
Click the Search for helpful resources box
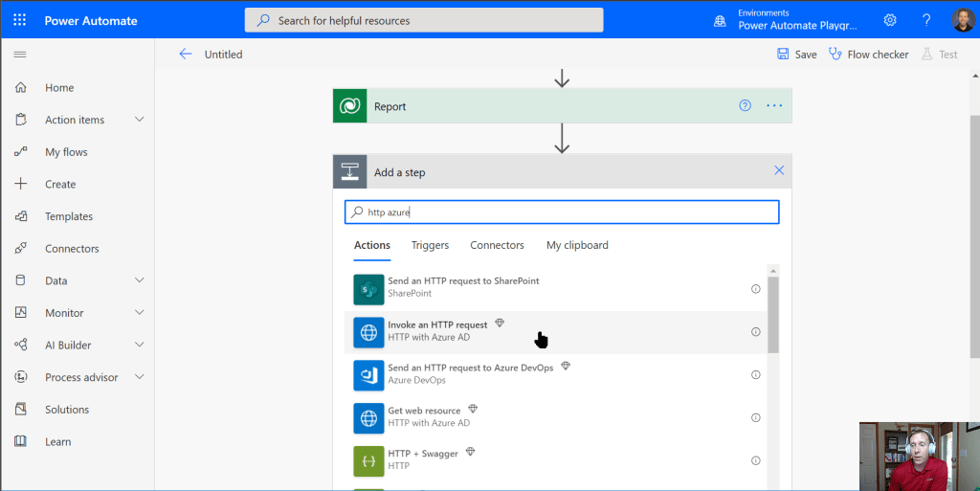(x=424, y=20)
